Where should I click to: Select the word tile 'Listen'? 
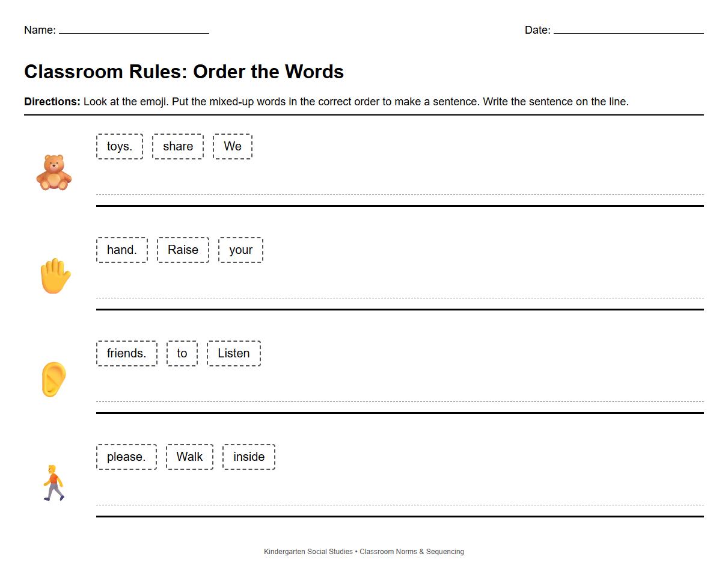(234, 353)
